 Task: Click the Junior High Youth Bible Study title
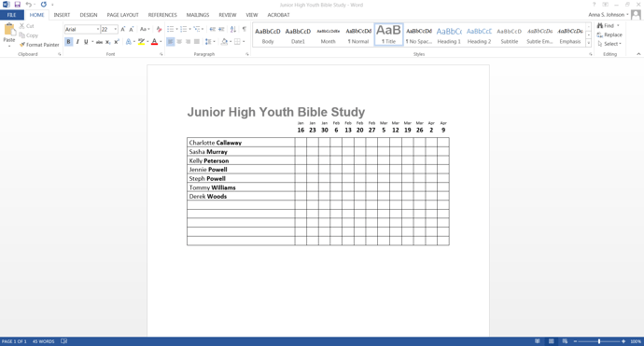point(276,112)
